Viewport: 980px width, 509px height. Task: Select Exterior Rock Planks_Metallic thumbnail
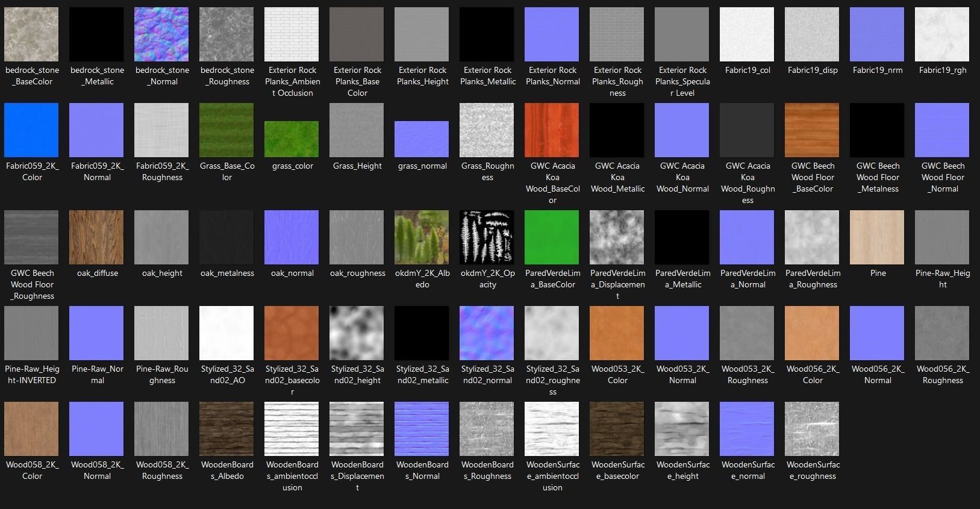tap(487, 34)
